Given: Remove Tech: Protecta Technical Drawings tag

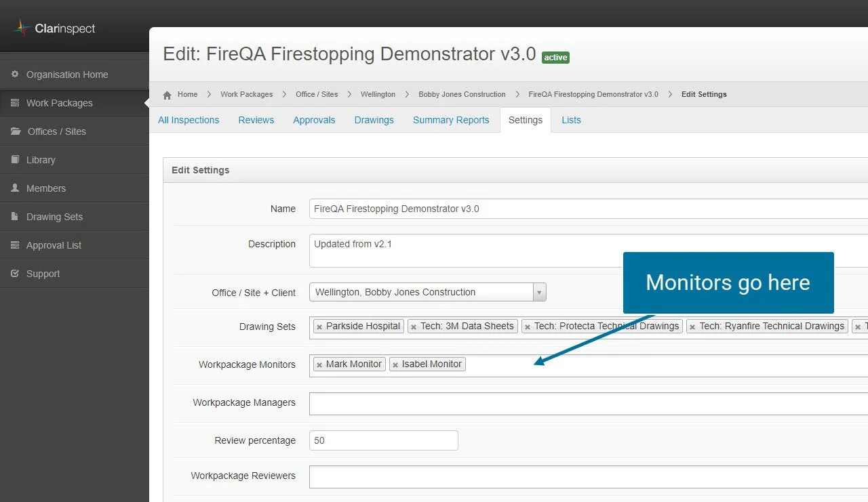Looking at the screenshot, I should [528, 327].
